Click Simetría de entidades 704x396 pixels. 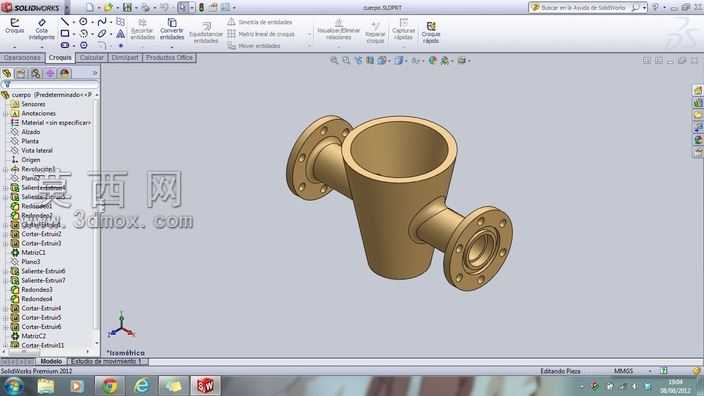[260, 22]
